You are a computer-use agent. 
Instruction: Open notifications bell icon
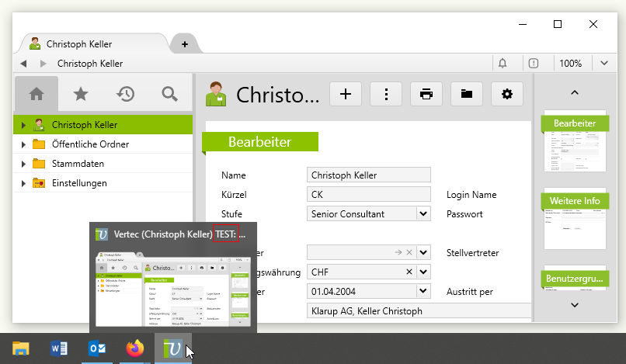(x=503, y=64)
